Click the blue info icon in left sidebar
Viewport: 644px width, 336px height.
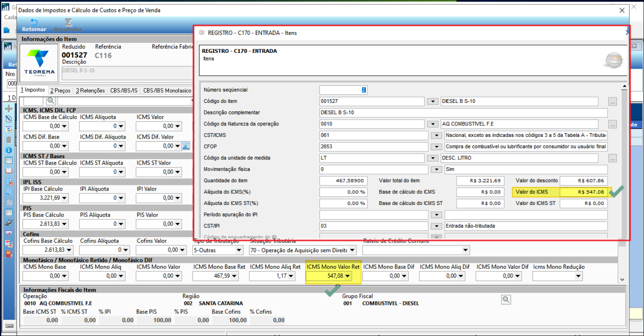coord(8,150)
